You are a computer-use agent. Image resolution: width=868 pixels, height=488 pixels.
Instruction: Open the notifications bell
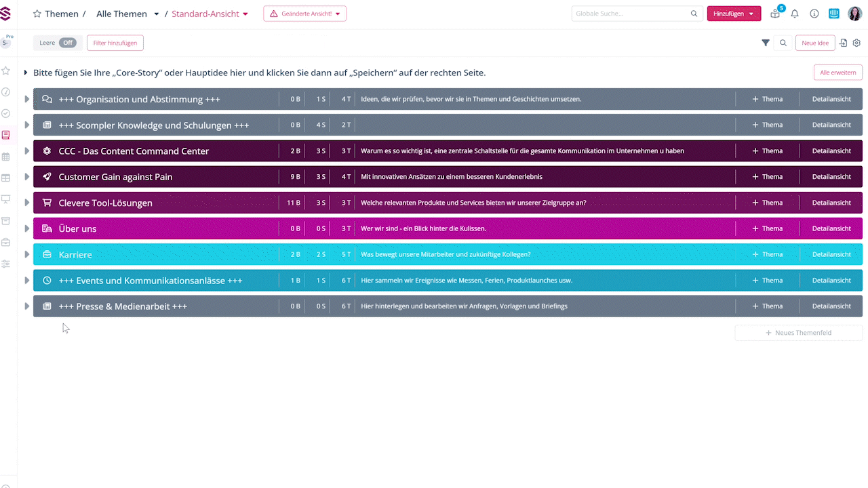pyautogui.click(x=795, y=14)
